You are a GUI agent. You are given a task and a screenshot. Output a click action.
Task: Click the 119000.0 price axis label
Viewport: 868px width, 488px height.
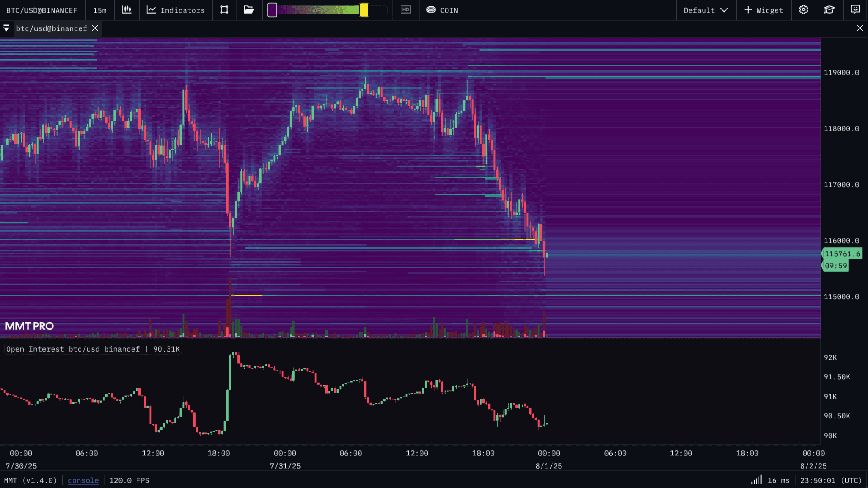[x=841, y=72]
